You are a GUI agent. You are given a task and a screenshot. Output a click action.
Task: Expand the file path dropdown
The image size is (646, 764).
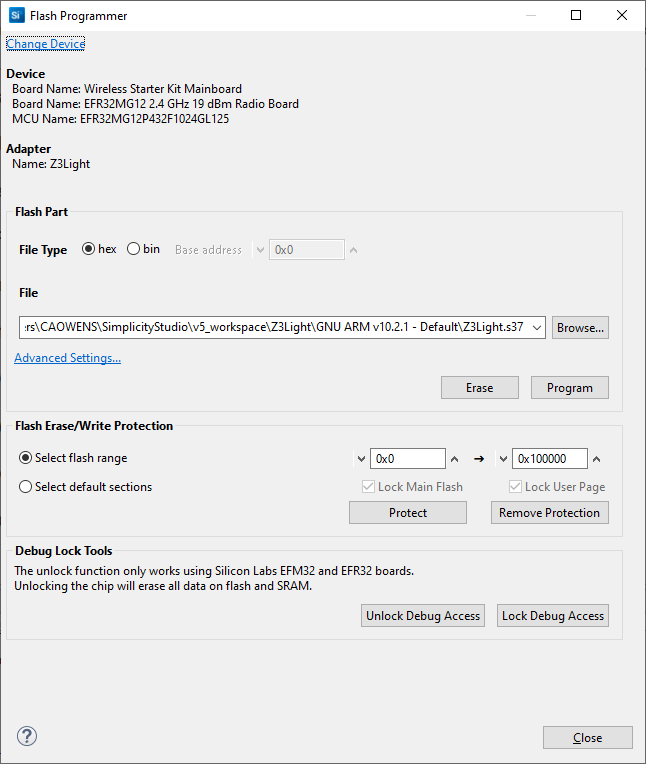tap(537, 327)
